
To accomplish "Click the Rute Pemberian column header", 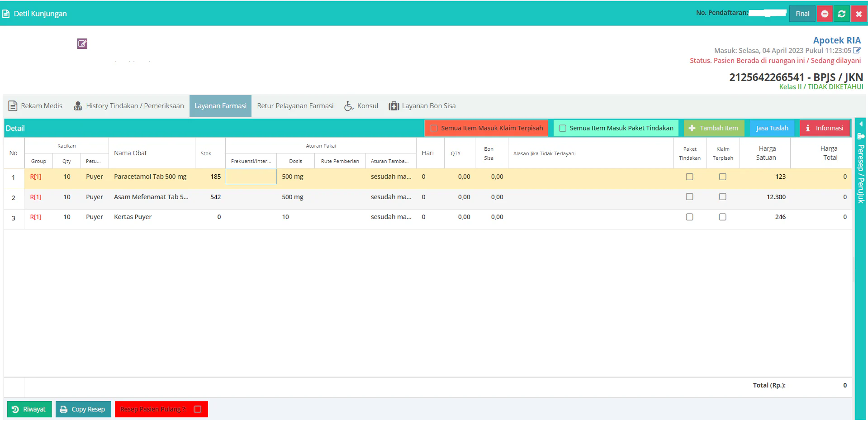I will tap(340, 161).
